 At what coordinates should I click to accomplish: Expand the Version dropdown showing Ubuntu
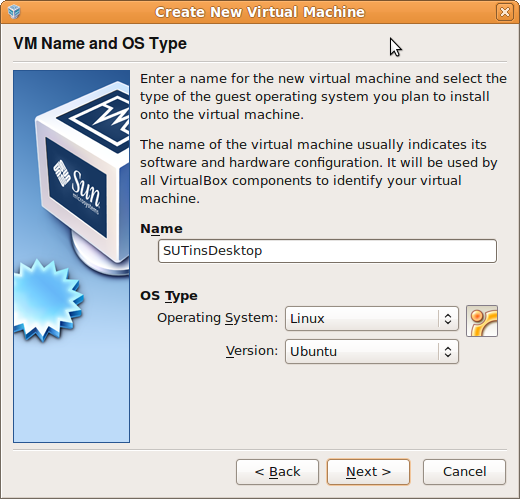coord(372,352)
